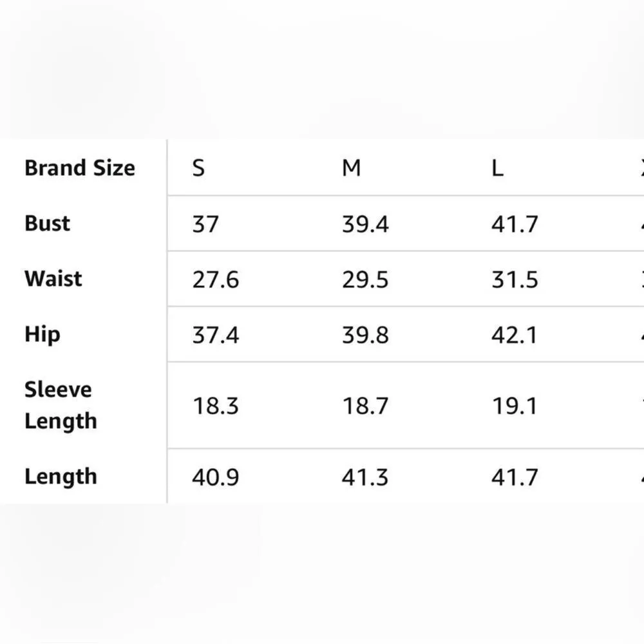Click the Hip row label
The image size is (644, 644).
pos(42,335)
